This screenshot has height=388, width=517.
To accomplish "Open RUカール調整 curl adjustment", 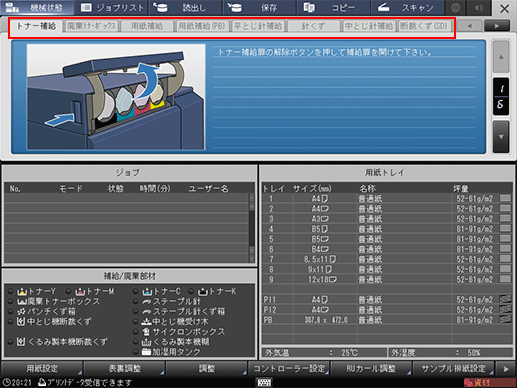I will pos(371,369).
